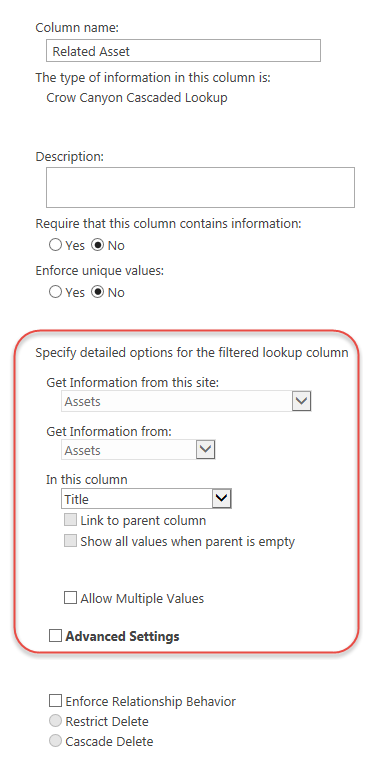Viewport: 371px width, 779px height.
Task: Select Yes for require column information
Action: [x=56, y=245]
